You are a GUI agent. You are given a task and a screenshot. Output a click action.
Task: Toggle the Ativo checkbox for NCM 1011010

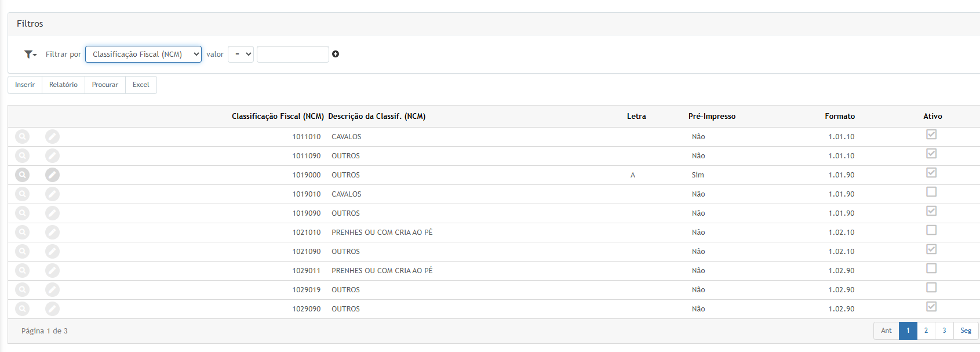tap(931, 135)
